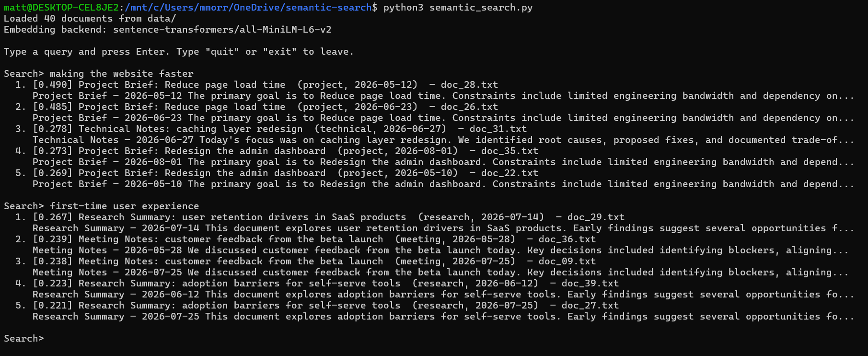Click the doc_35.txt filename
The width and height of the screenshot is (868, 356).
coord(509,151)
